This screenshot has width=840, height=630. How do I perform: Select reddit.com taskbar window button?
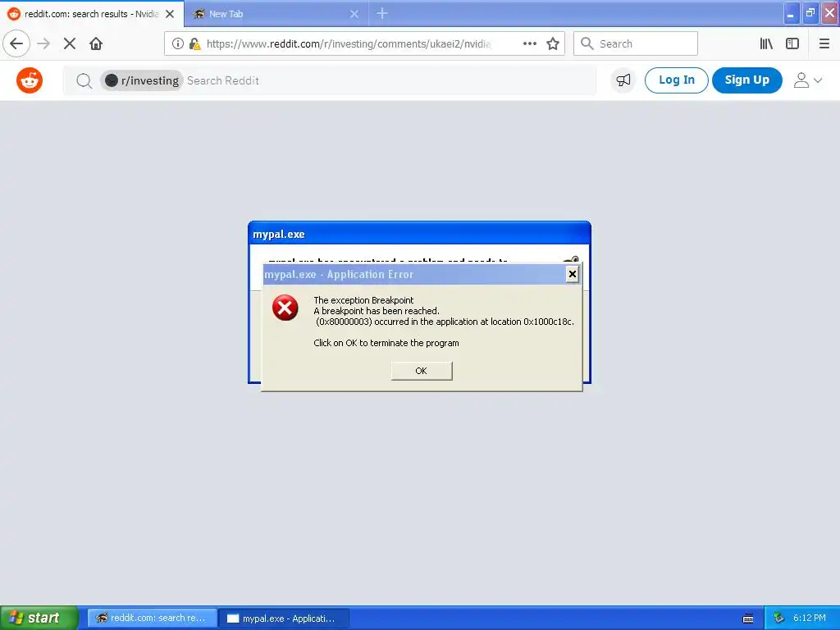[153, 619]
